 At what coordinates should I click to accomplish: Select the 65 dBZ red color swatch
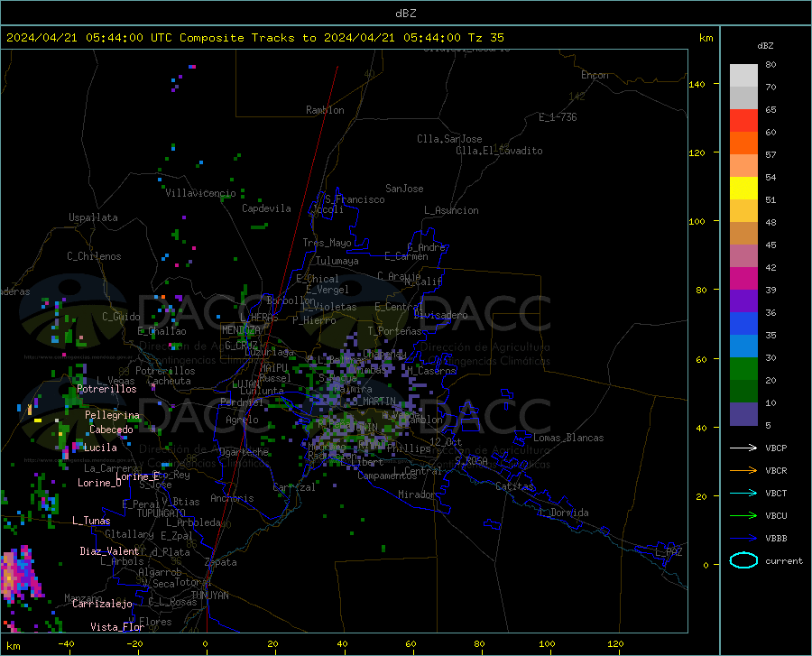click(x=743, y=120)
